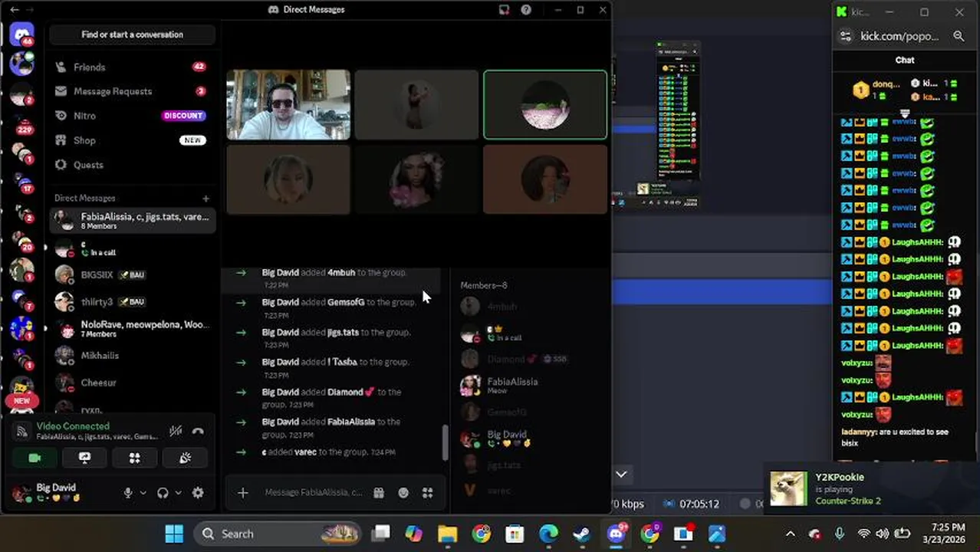Open Discord help icon in title bar
This screenshot has height=552, width=980.
pos(526,10)
